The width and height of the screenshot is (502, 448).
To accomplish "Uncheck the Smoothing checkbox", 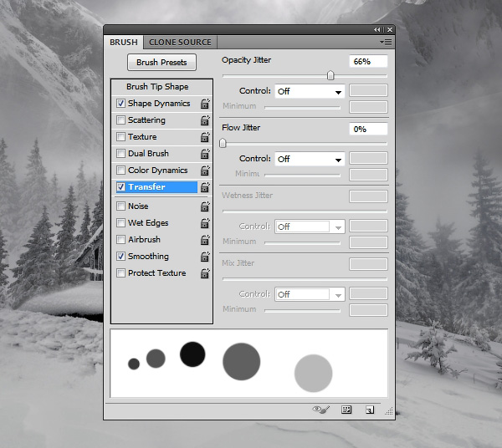I will 120,256.
